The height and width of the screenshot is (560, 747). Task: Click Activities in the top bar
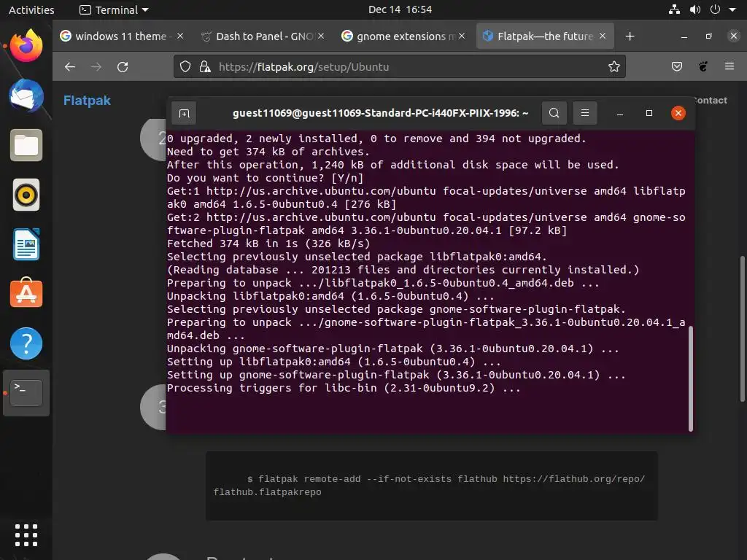pos(31,9)
